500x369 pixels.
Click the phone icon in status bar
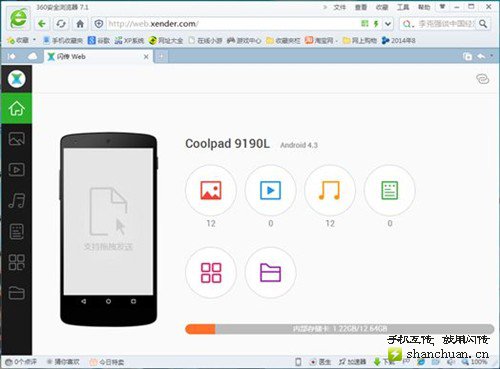(298, 362)
